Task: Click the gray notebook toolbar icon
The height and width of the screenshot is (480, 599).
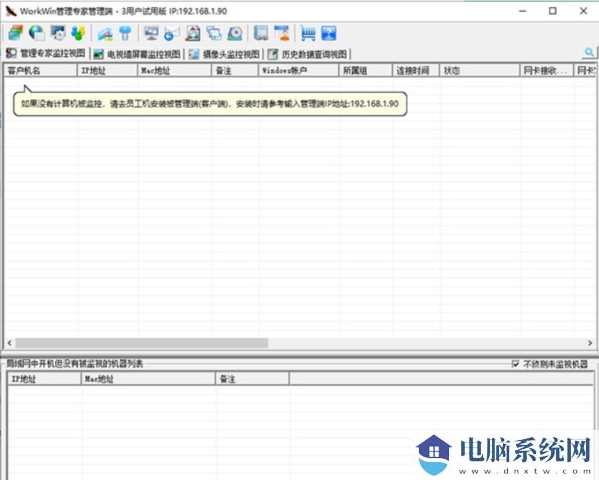Action: tap(261, 33)
